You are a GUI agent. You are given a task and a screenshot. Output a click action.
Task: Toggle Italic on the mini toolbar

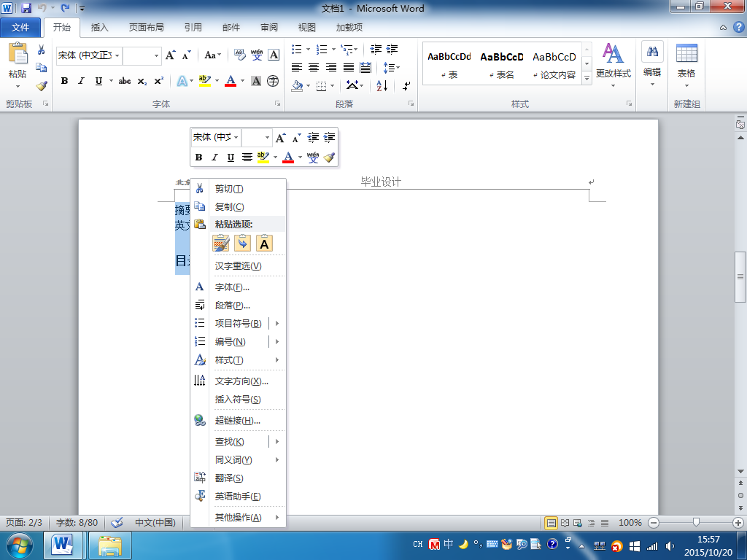[x=214, y=157]
